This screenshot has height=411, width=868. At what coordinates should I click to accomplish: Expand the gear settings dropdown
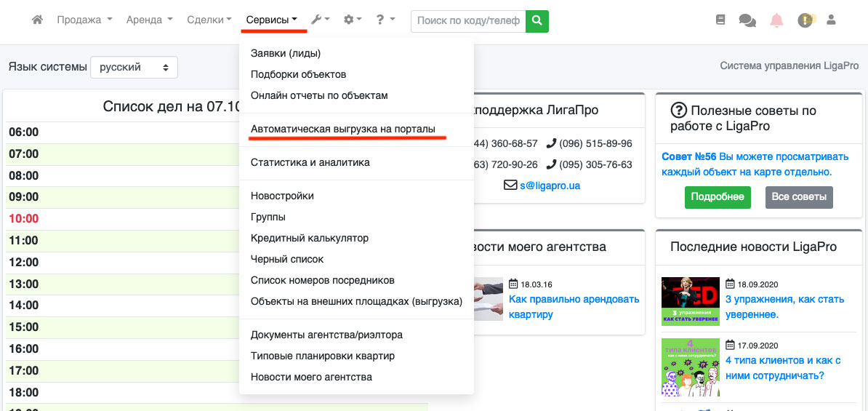click(353, 20)
